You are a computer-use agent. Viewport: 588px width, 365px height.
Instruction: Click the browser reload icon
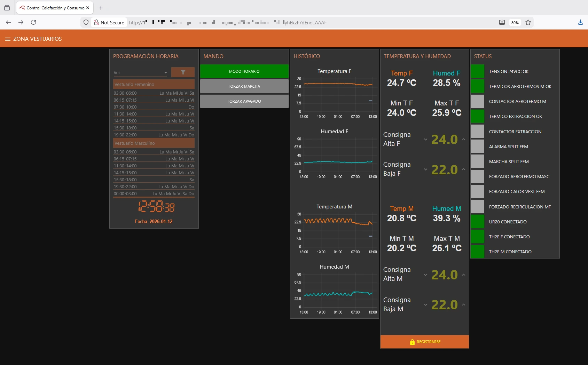click(x=33, y=22)
